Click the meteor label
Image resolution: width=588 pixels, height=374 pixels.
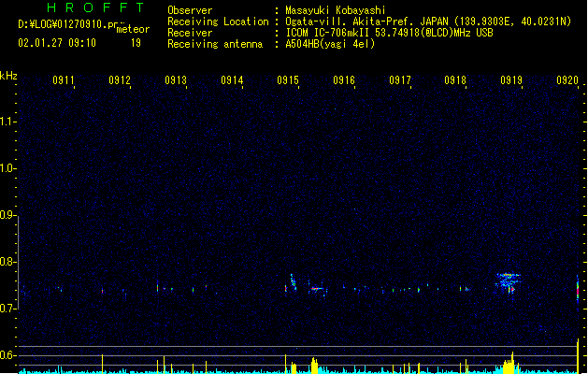[133, 29]
